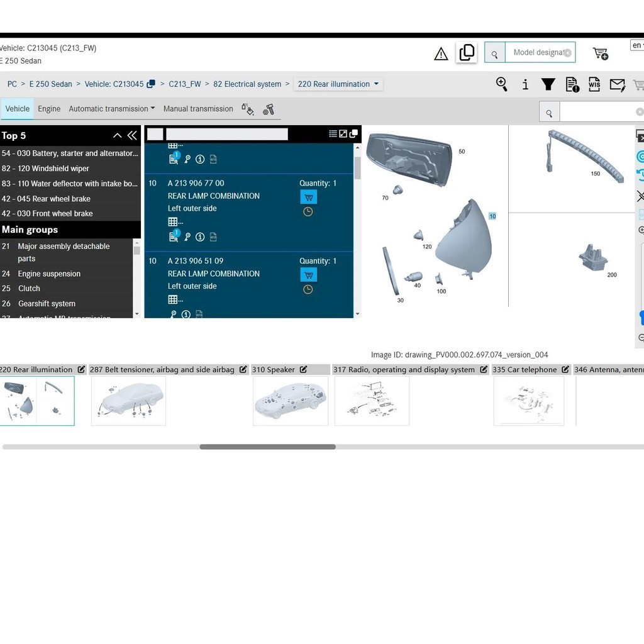The width and height of the screenshot is (644, 644).
Task: Open the 'en' language selector
Action: coord(637,45)
